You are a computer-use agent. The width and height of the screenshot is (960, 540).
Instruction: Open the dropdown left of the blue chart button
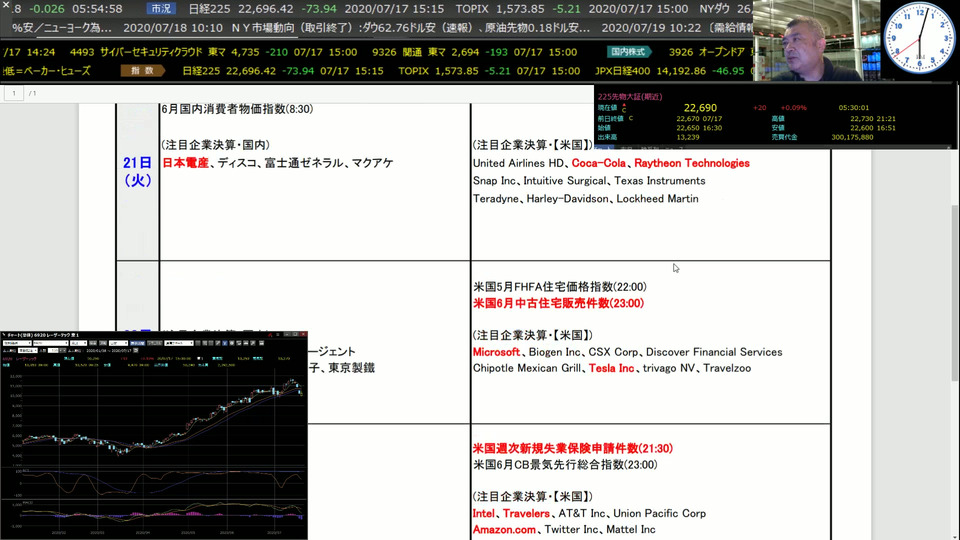coord(118,343)
